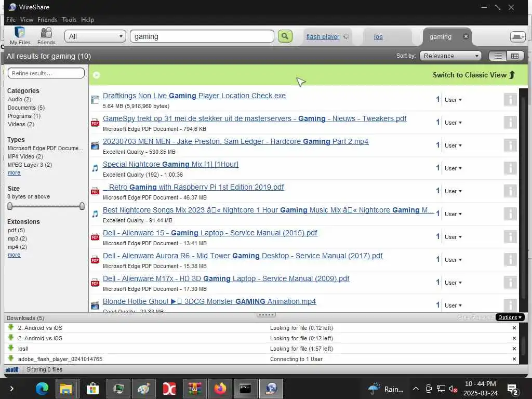Open the WinRAR taskbar icon

[195, 389]
